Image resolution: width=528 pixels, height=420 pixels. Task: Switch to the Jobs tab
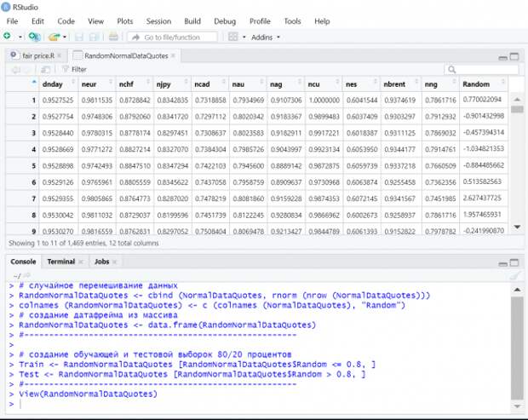pyautogui.click(x=101, y=262)
